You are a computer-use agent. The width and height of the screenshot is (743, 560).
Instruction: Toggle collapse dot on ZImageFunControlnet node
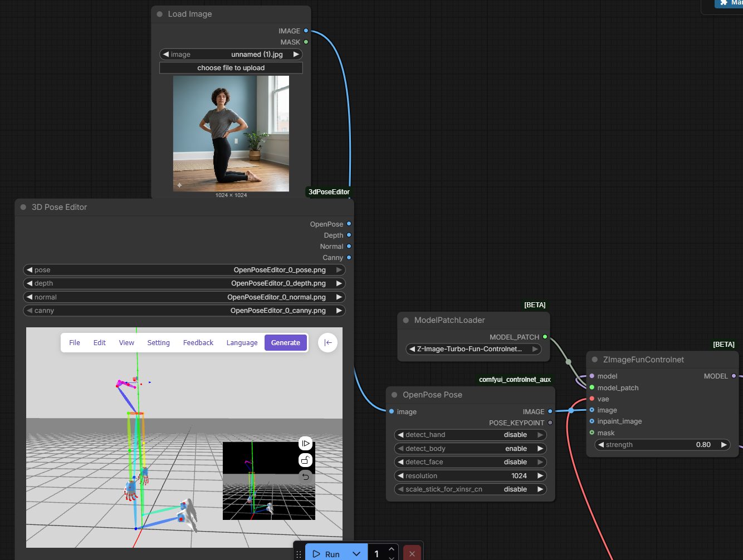point(595,360)
